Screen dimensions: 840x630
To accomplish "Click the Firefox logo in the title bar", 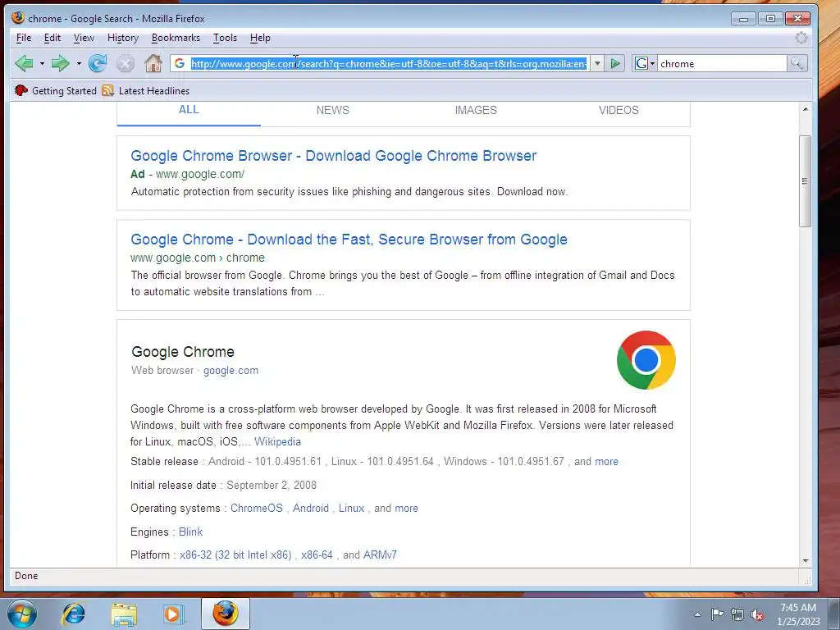I will pyautogui.click(x=18, y=18).
